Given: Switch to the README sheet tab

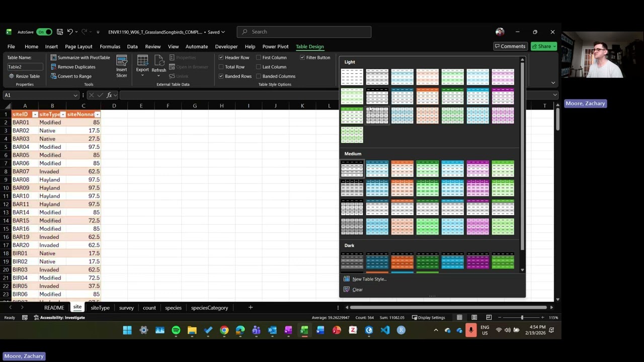Looking at the screenshot, I should 54,308.
